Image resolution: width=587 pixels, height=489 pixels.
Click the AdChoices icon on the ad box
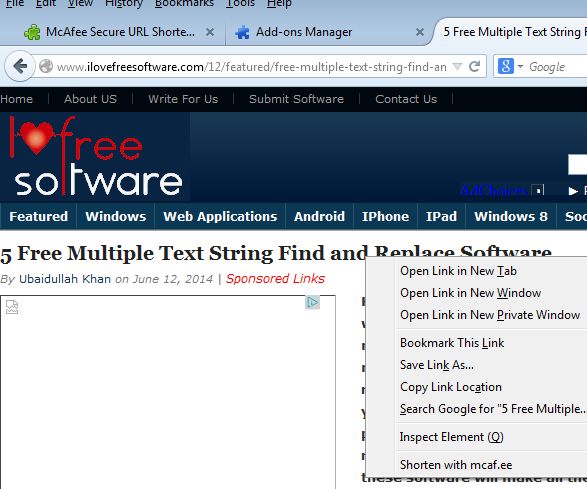(x=313, y=303)
